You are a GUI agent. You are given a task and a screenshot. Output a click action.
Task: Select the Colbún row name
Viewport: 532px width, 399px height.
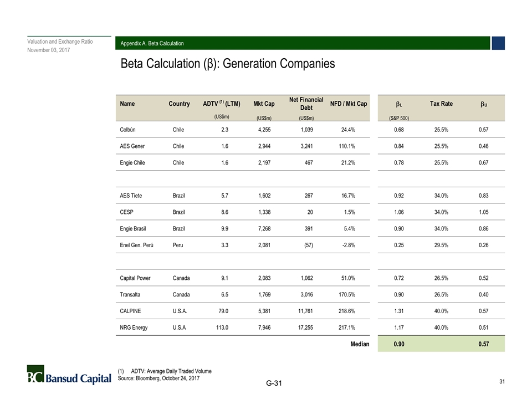click(x=129, y=130)
